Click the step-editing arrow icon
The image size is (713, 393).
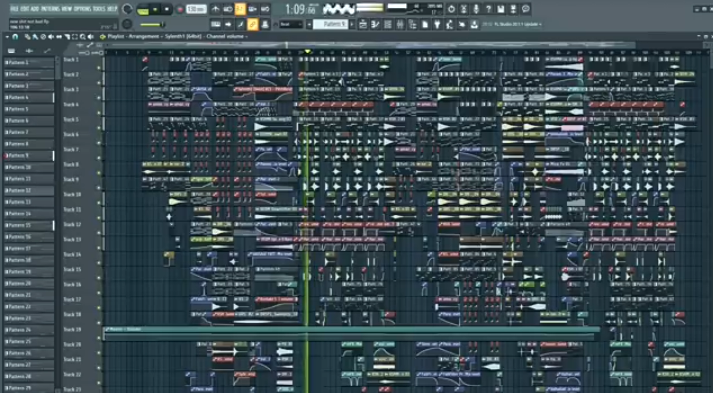[228, 24]
